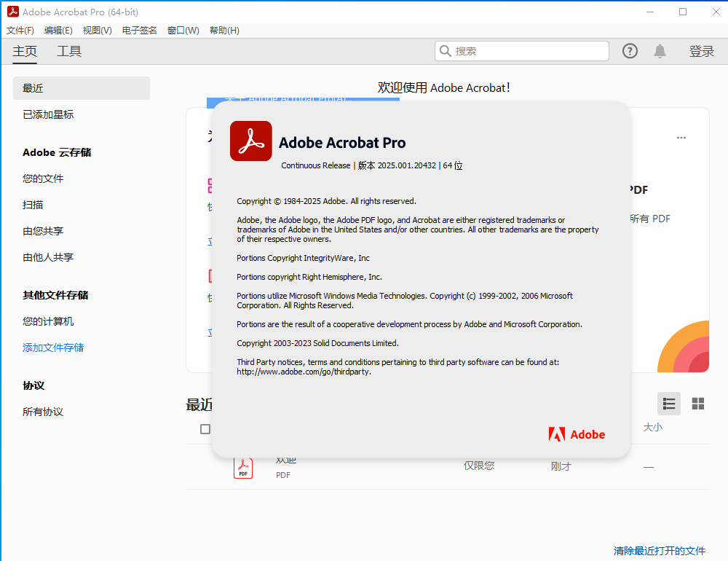The width and height of the screenshot is (728, 561).
Task: Open the 帮助(H) menu
Action: coord(225,30)
